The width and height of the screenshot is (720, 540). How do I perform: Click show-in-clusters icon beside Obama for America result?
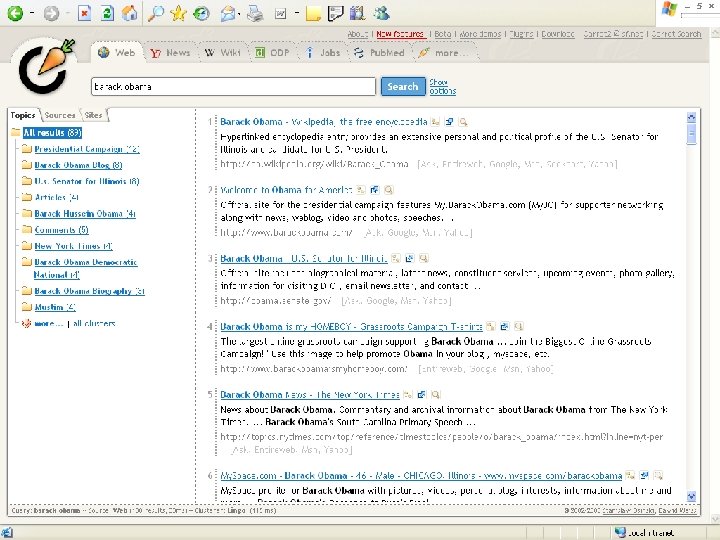pos(360,189)
